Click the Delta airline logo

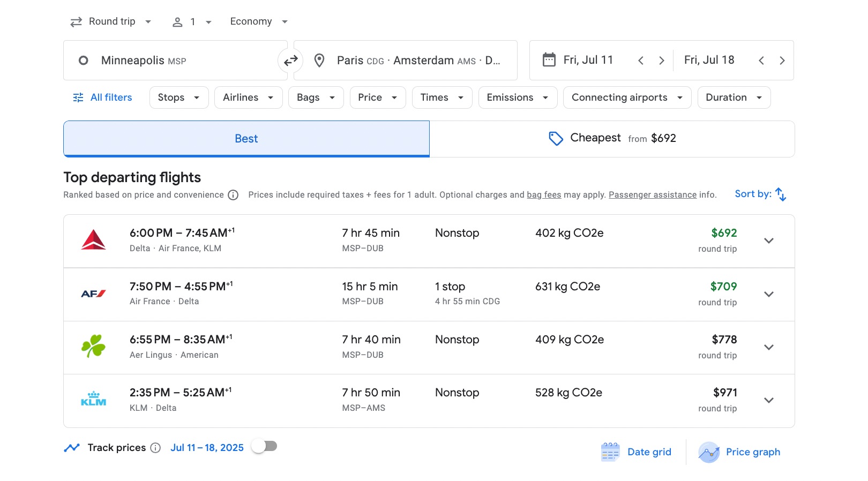click(x=93, y=240)
